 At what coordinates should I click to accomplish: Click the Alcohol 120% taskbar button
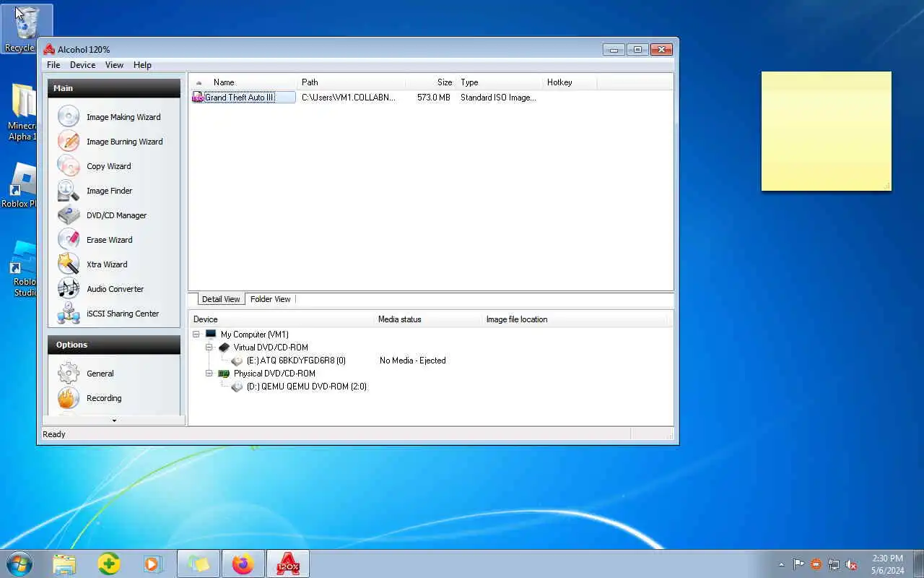click(288, 564)
